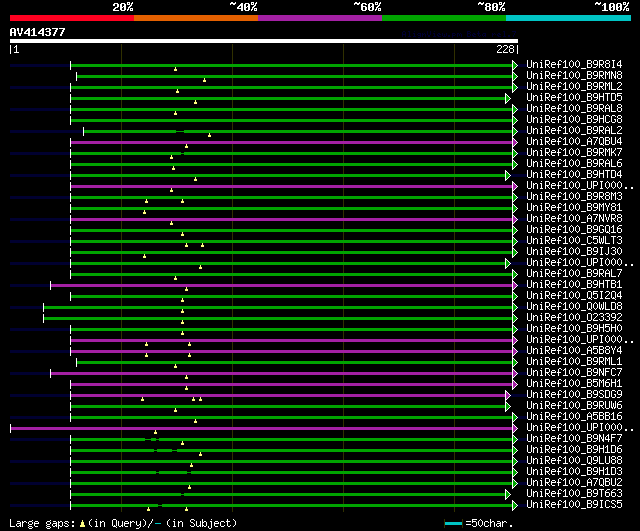Select the UniRef100_B9T663 label
Screen dimensions: 640x531
click(x=574, y=494)
